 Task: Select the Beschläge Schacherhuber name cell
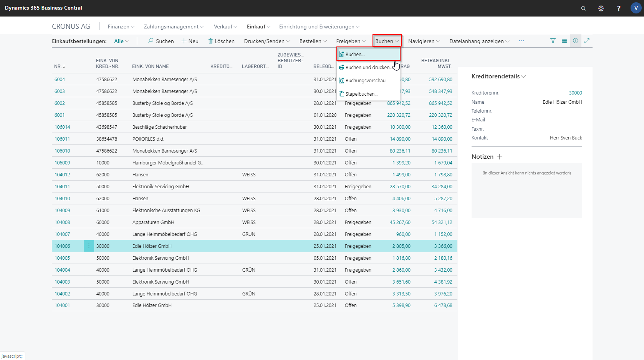160,127
